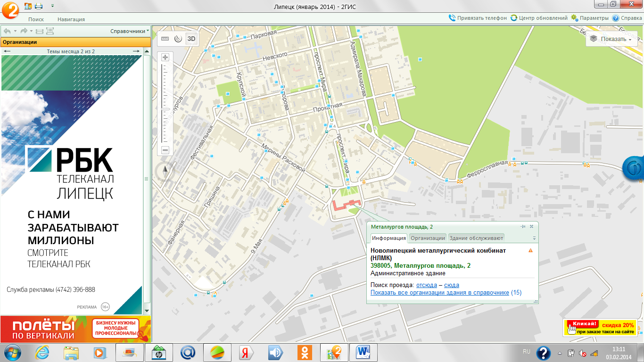Open Word from the taskbar
The image size is (644, 362).
363,352
